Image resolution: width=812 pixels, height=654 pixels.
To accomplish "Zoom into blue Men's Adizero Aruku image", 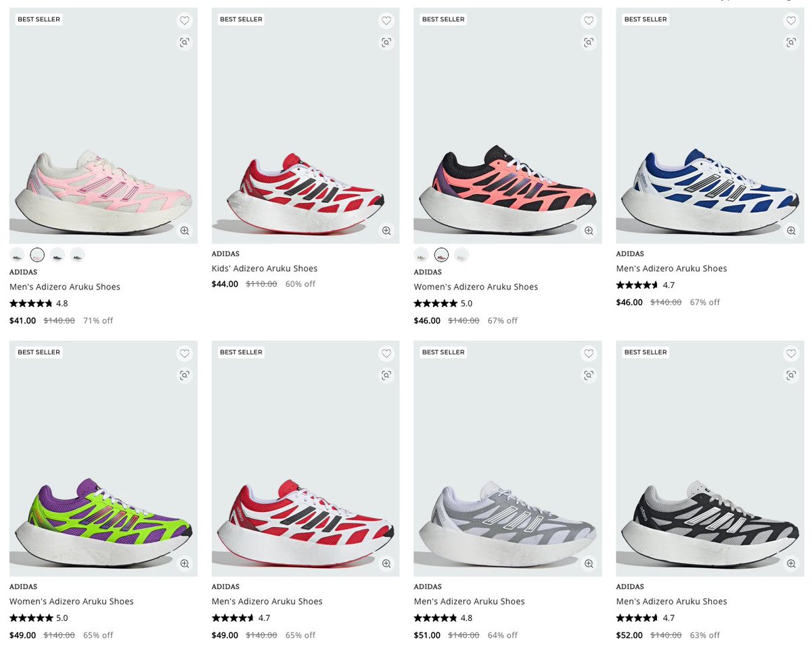I will (x=791, y=231).
